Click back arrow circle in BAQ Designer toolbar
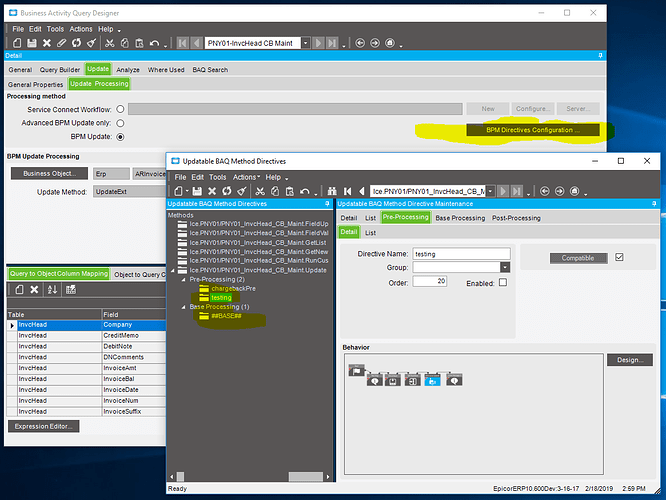Viewport: 666px width, 500px height. click(360, 43)
